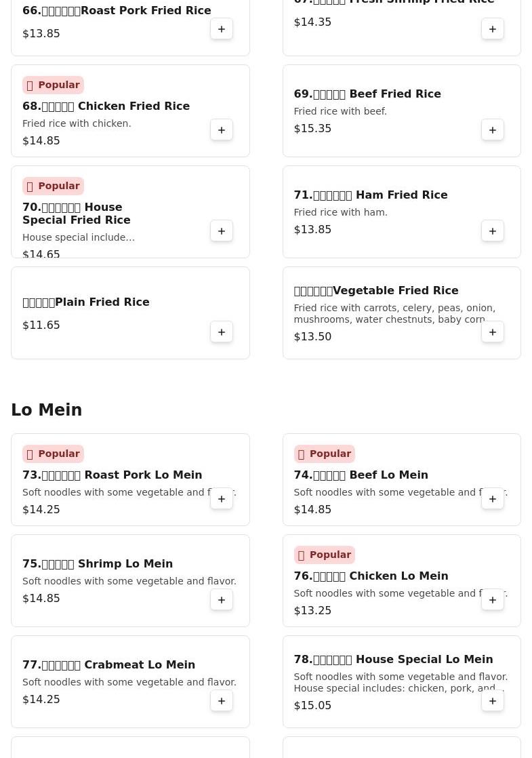
Task: Add House Special Lo Mein to order
Action: (x=493, y=701)
